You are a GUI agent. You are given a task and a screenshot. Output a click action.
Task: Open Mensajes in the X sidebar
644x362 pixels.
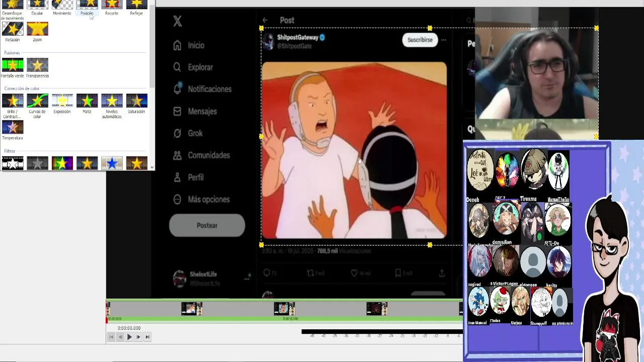[x=195, y=111]
